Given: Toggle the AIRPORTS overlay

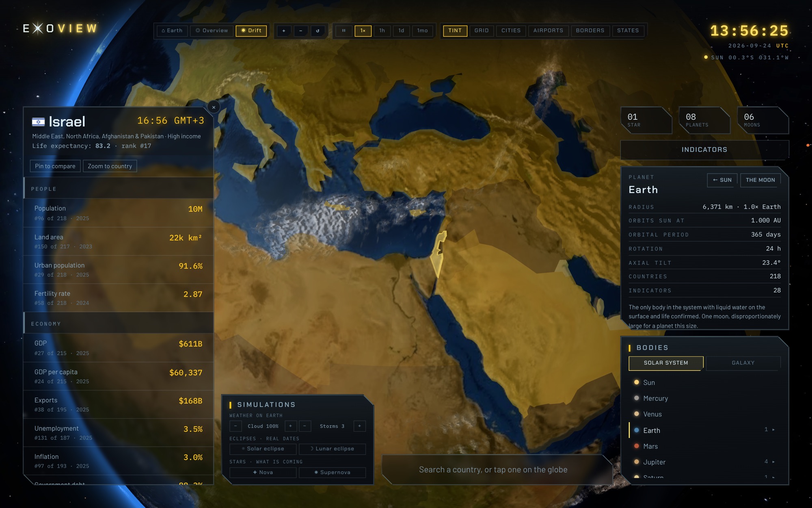Looking at the screenshot, I should tap(549, 31).
